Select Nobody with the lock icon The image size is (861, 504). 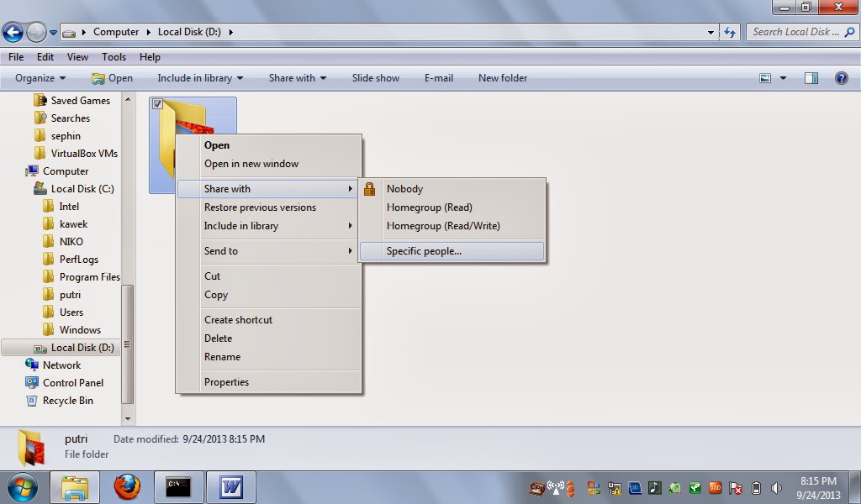(452, 189)
